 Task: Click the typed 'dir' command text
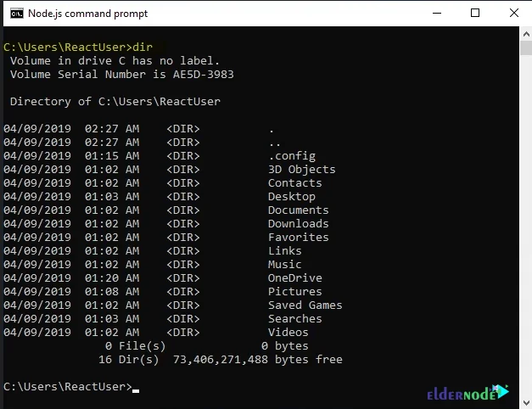143,47
